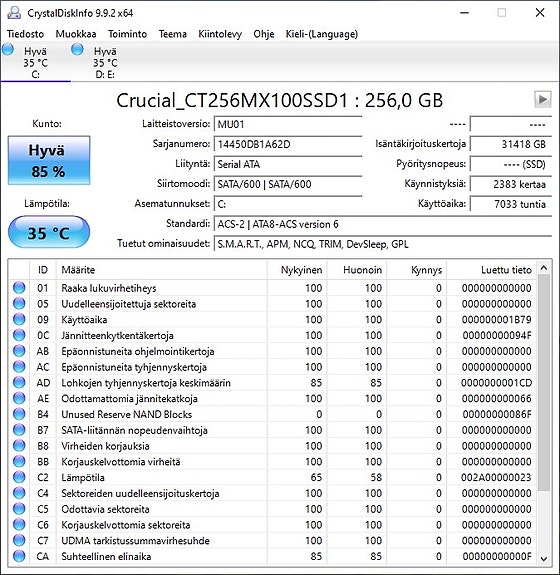560x575 pixels.
Task: Click the Huonoin column header
Action: tap(357, 270)
